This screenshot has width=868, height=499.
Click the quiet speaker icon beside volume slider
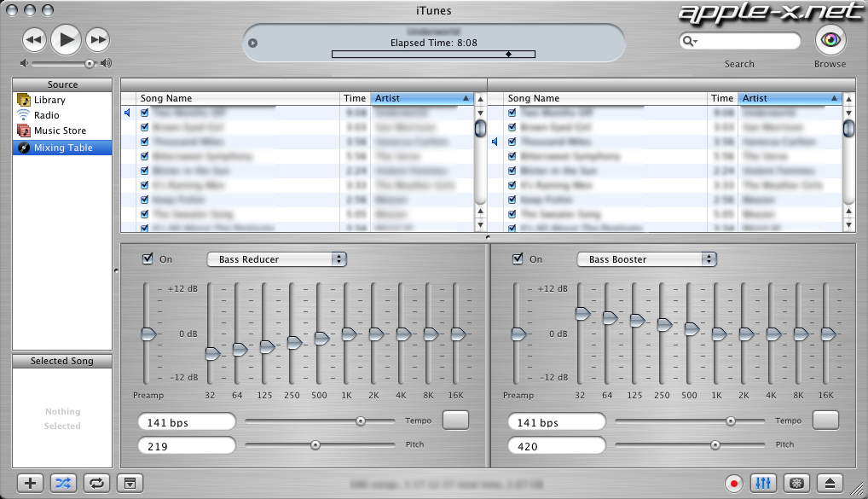click(x=24, y=64)
